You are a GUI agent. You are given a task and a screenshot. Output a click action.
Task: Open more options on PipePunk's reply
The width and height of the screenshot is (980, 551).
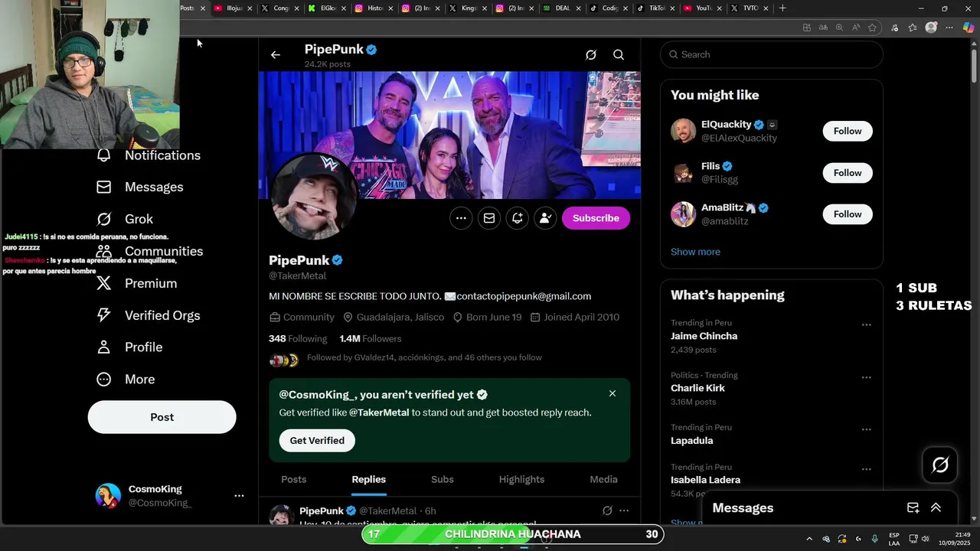tap(624, 510)
